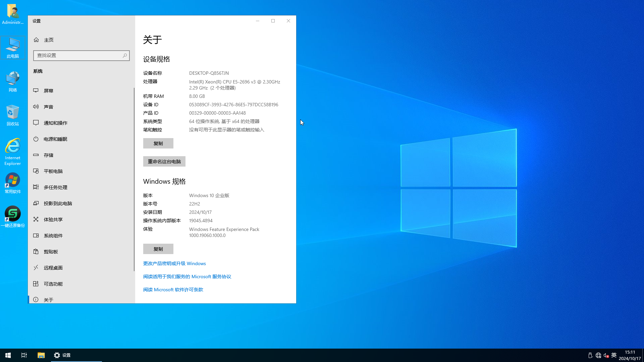Open File Explorer from the taskbar

(x=41, y=355)
